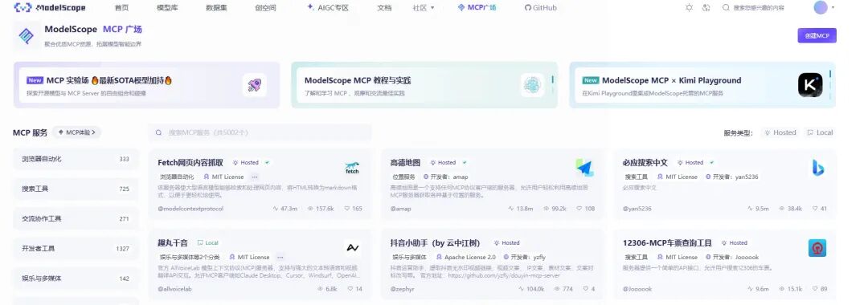The height and width of the screenshot is (305, 868).
Task: Expand more tags on 趣丸千音 card
Action: 280,257
